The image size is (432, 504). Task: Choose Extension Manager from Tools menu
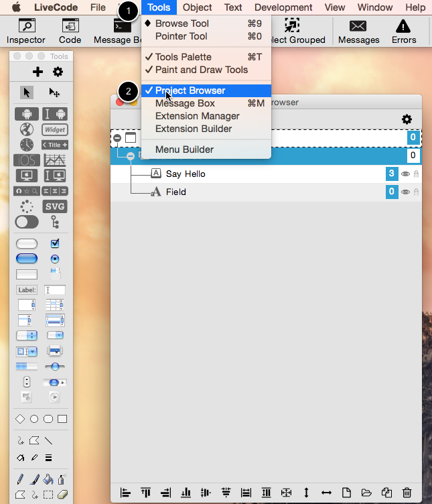coord(206,116)
